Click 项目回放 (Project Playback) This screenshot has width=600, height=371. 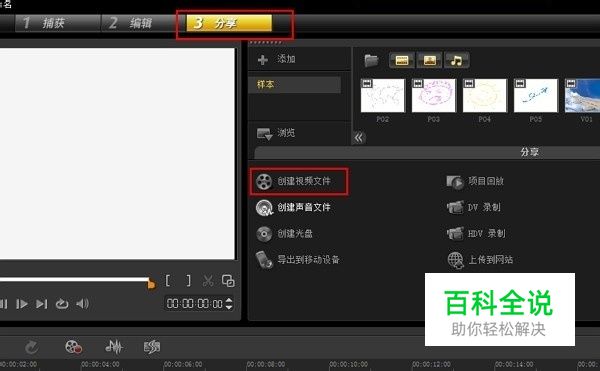coord(475,181)
